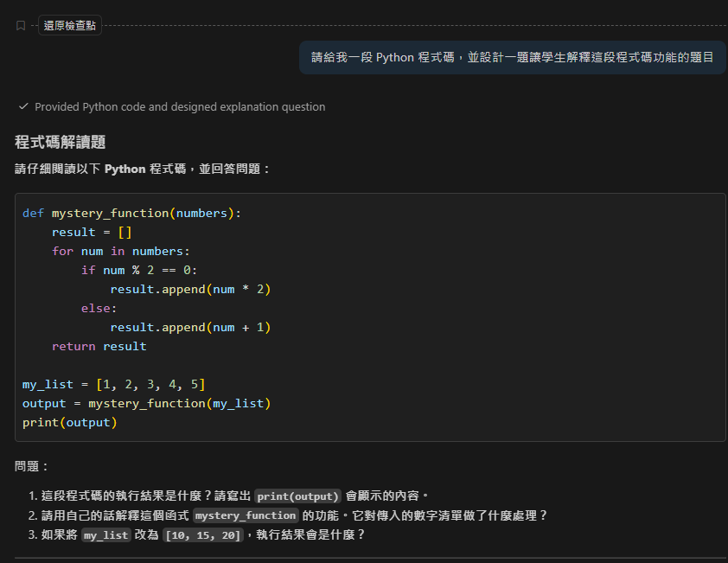Screen dimensions: 728x563
Task: Click the 程式碼解讀題 heading
Action: click(x=61, y=142)
